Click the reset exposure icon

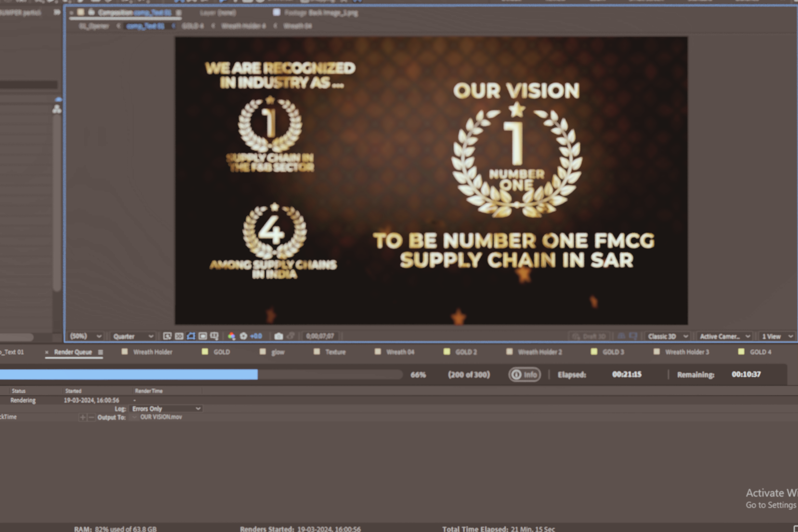click(244, 336)
